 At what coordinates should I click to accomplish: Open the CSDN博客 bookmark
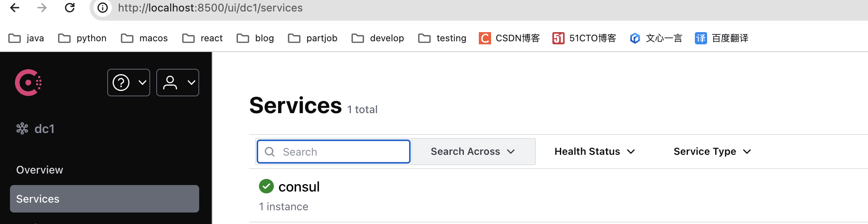509,38
